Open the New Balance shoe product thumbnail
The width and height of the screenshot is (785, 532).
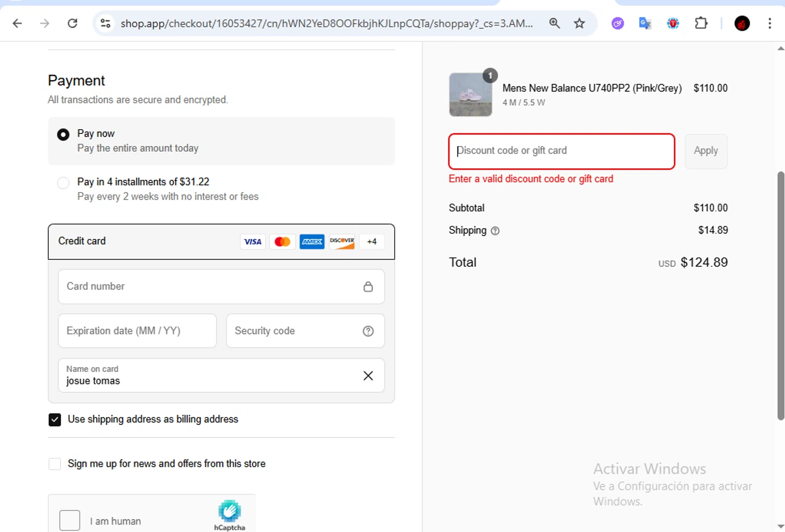(470, 95)
